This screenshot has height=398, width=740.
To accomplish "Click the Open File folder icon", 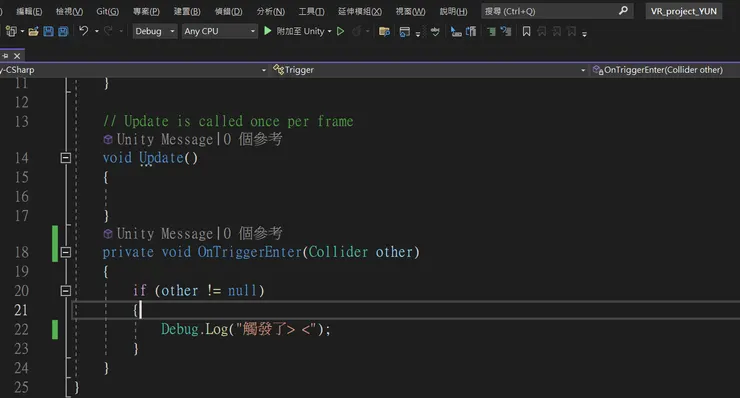I will pos(33,32).
